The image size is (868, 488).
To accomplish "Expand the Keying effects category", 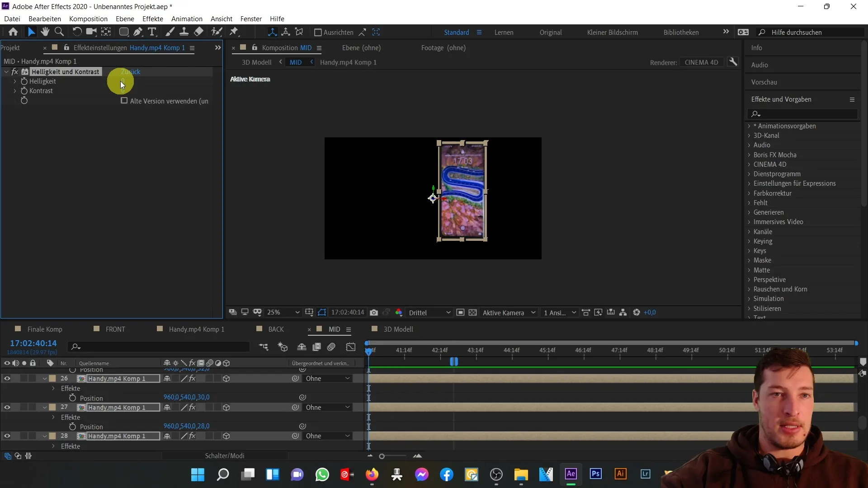I will tap(749, 241).
